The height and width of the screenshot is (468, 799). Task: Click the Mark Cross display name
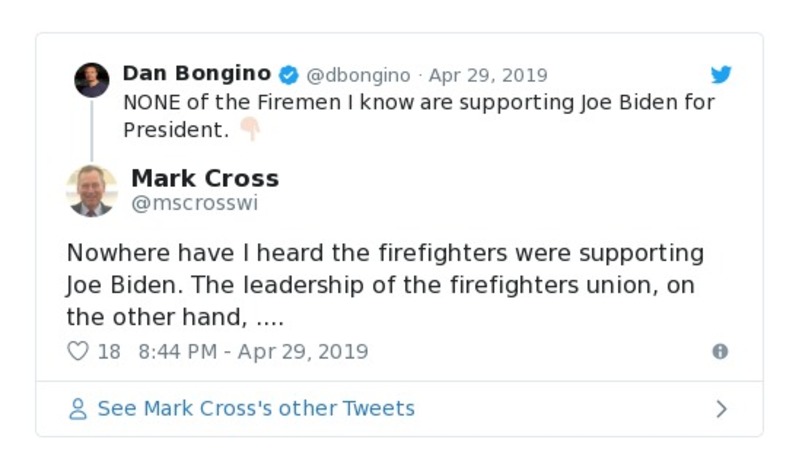pos(205,178)
